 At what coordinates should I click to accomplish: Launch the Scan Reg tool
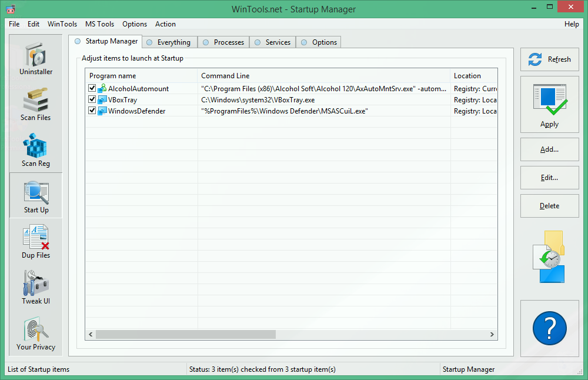(x=35, y=149)
